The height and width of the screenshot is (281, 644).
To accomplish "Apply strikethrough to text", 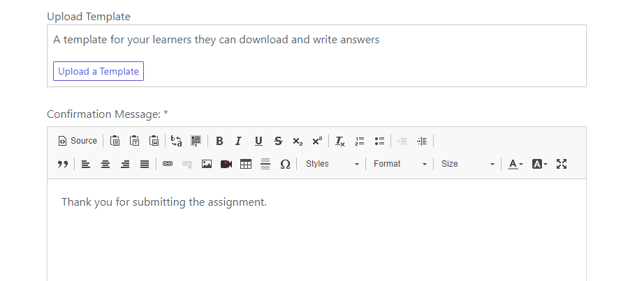I will [278, 141].
